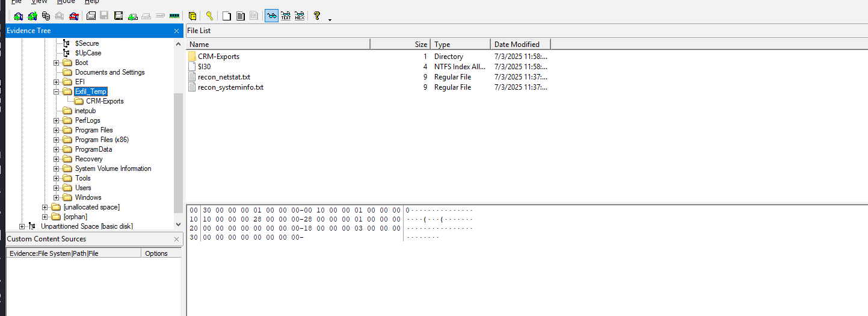Open the File menu
The height and width of the screenshot is (316, 868).
pos(17,2)
